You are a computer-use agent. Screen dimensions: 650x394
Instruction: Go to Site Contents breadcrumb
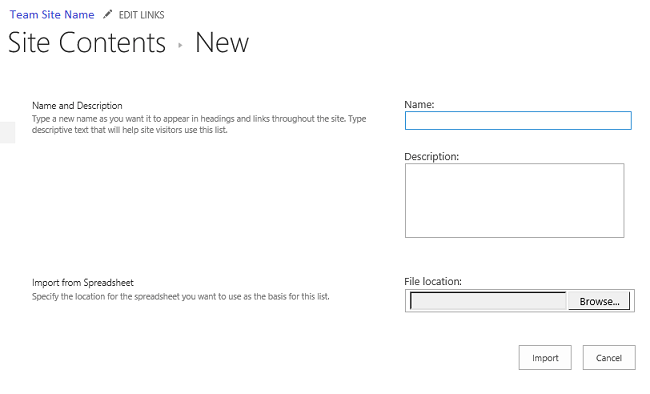(x=87, y=43)
